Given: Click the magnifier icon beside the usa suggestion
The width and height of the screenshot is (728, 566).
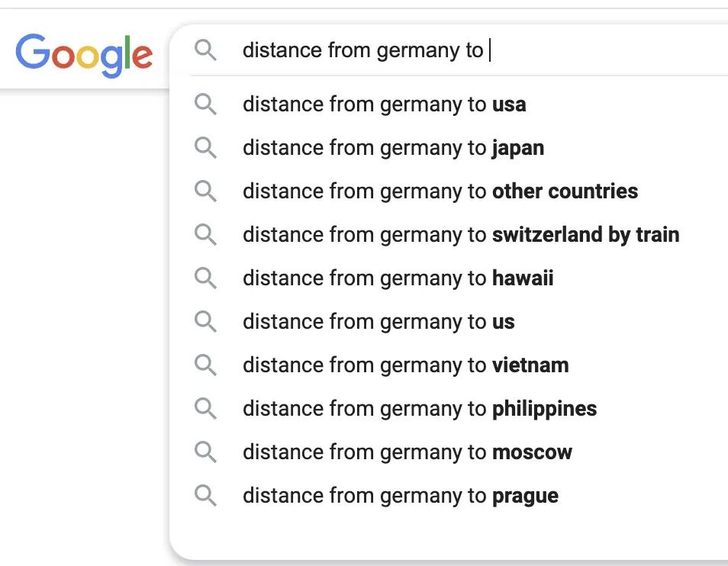Looking at the screenshot, I should pos(205,104).
